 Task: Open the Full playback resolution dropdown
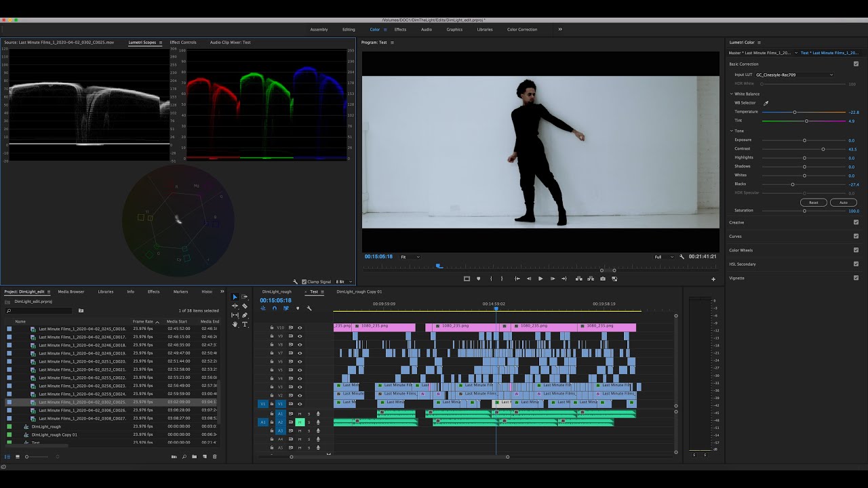pyautogui.click(x=664, y=257)
